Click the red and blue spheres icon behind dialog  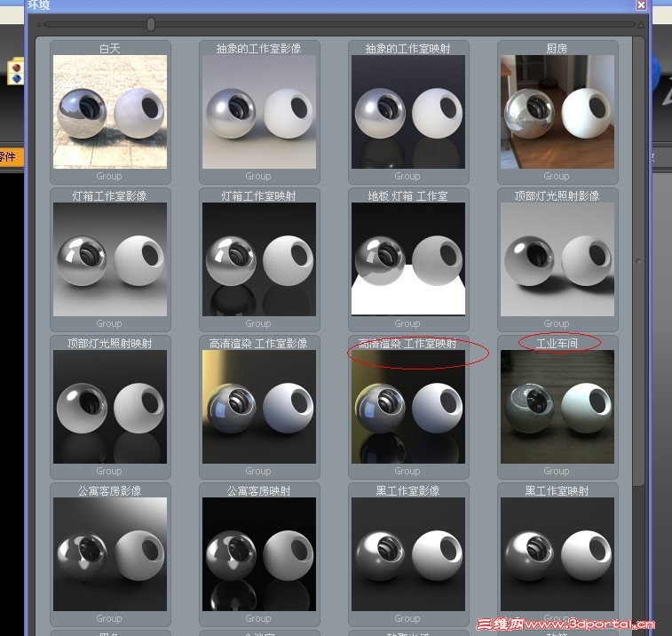tap(16, 71)
